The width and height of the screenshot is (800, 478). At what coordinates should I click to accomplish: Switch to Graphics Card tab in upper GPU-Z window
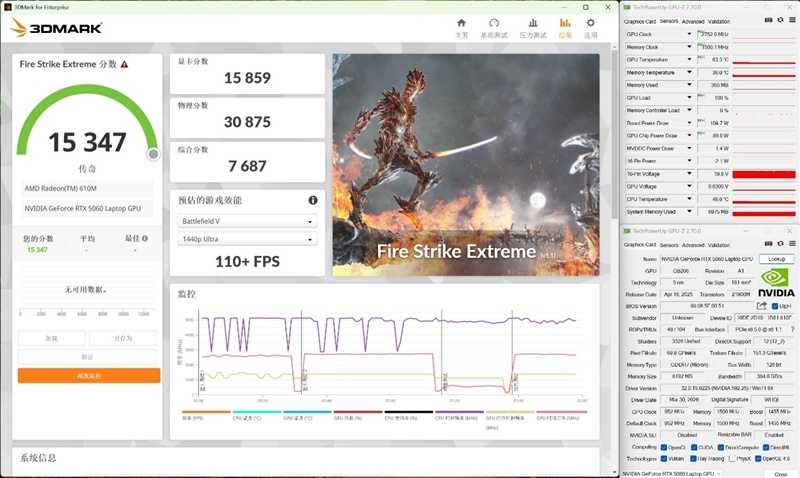pos(639,21)
